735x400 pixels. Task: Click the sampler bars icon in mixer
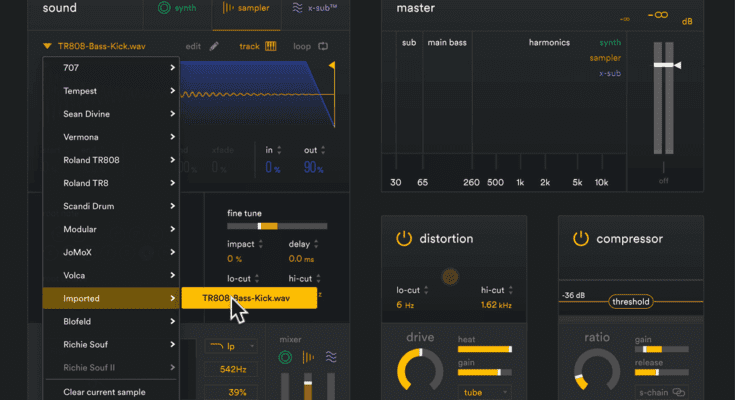(309, 357)
